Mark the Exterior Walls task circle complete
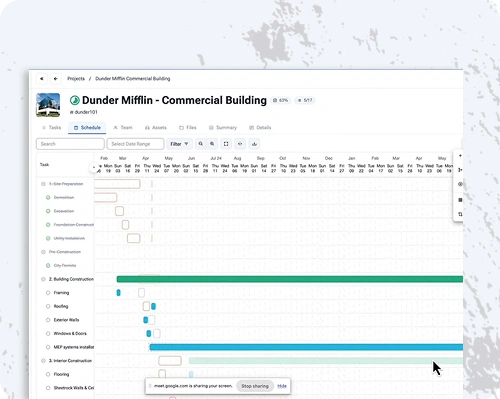Image resolution: width=500 pixels, height=399 pixels. coord(48,320)
